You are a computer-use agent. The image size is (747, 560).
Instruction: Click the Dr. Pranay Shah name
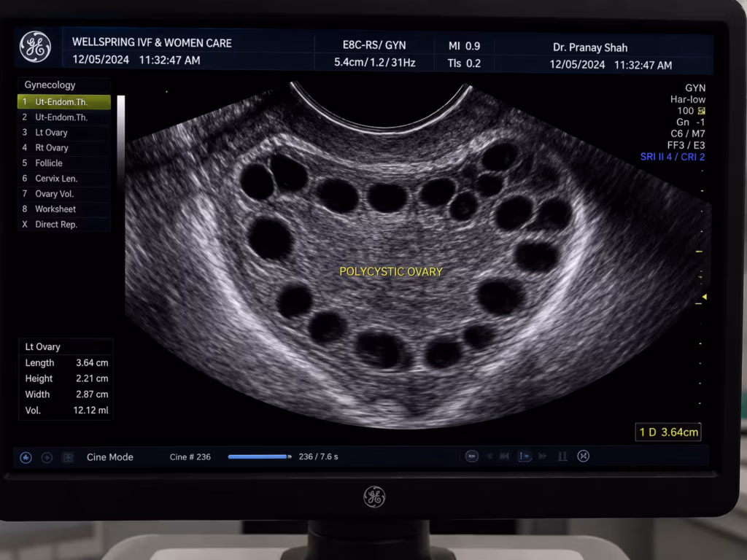589,47
